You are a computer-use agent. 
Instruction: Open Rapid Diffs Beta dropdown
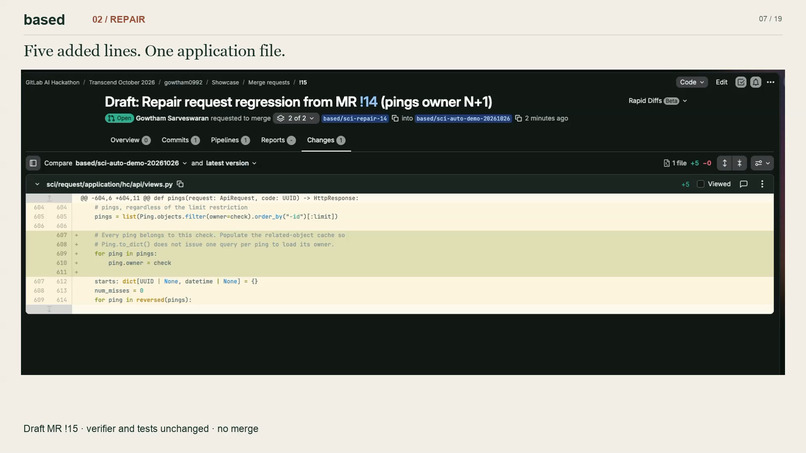click(657, 101)
